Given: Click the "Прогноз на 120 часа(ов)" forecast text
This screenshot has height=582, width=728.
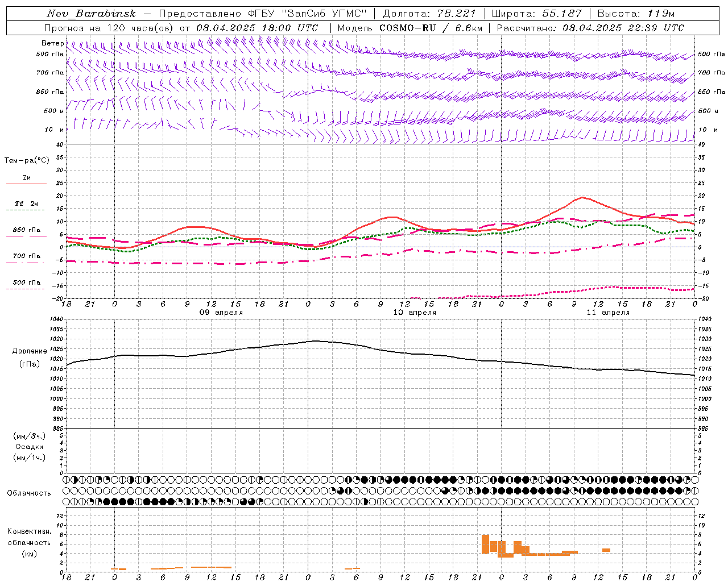Looking at the screenshot, I should pos(109,28).
